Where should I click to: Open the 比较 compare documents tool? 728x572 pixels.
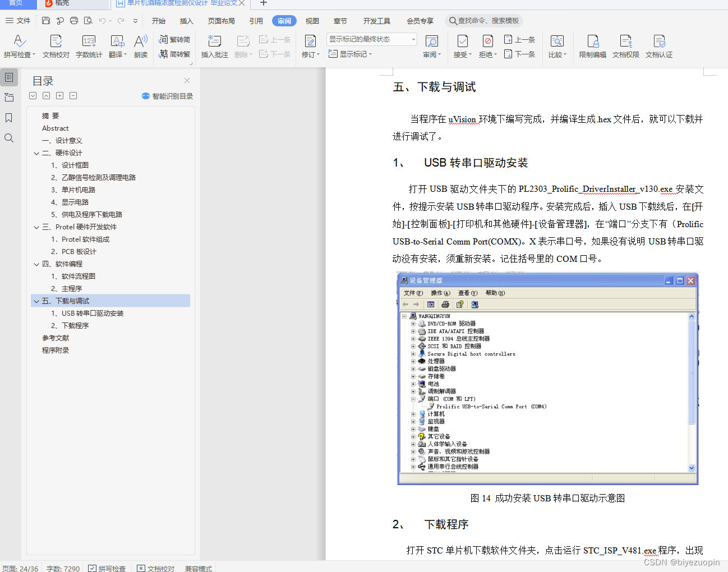[x=557, y=47]
